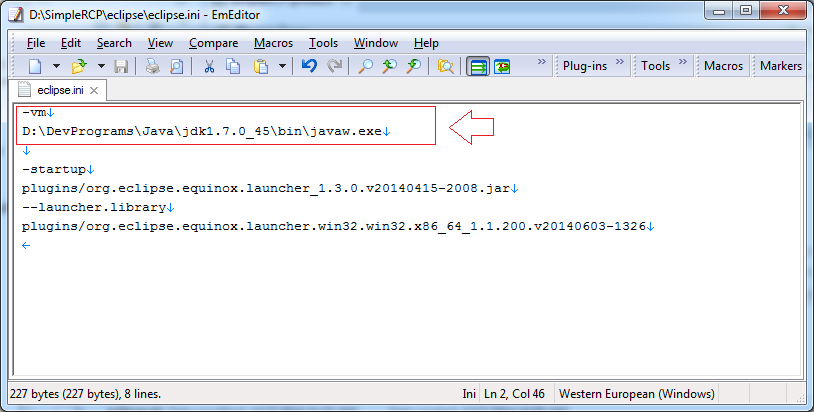Open the New file dropdown arrow
The width and height of the screenshot is (814, 412).
point(57,66)
